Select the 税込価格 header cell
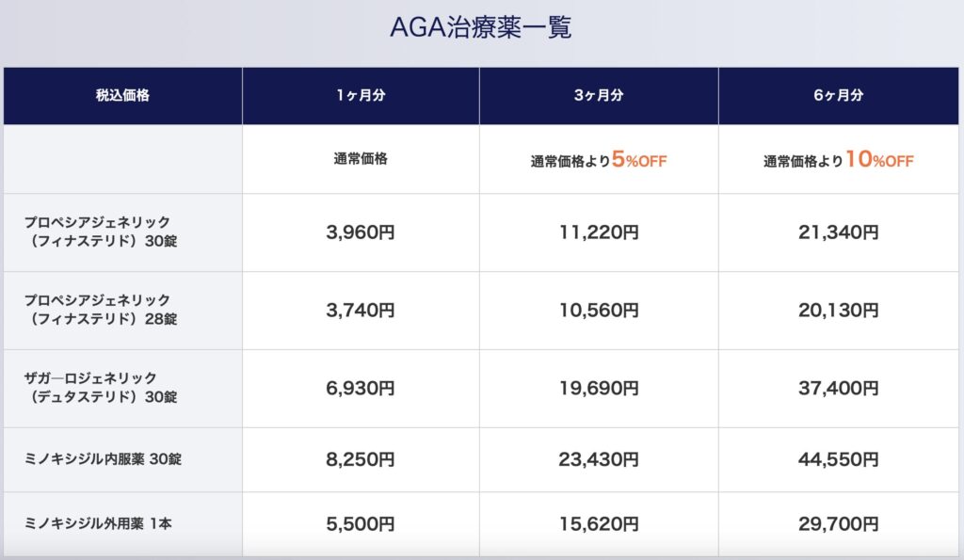The image size is (964, 560). pyautogui.click(x=121, y=96)
